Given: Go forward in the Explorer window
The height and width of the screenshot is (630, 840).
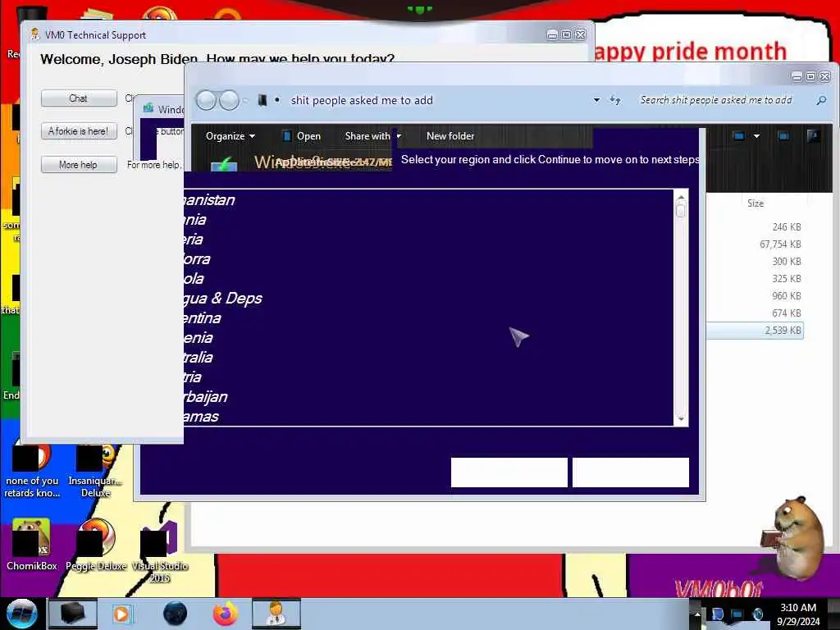Looking at the screenshot, I should [x=229, y=100].
